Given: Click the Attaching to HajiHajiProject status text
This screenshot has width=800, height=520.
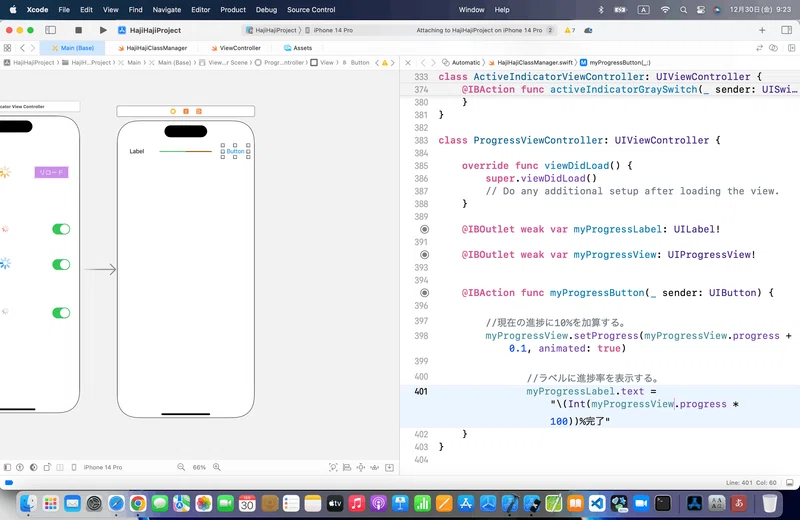Looking at the screenshot, I should [479, 30].
